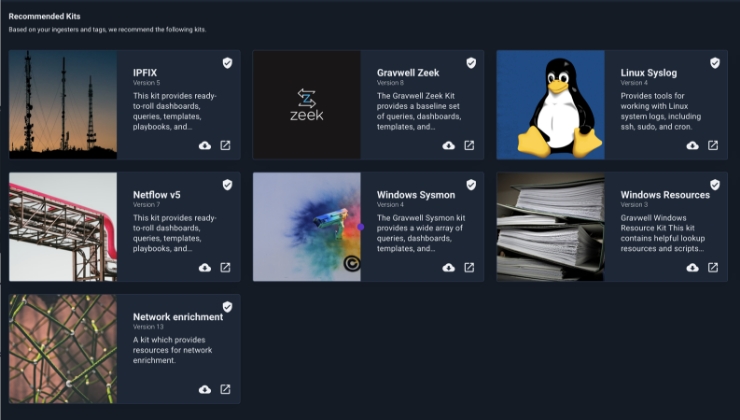Click the Windows Resources kit description text

tap(663, 233)
